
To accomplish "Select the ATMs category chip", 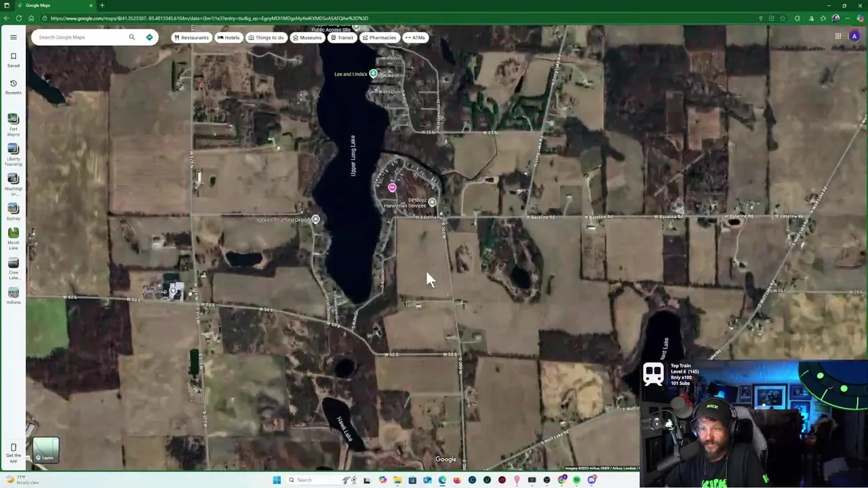I will pyautogui.click(x=415, y=37).
